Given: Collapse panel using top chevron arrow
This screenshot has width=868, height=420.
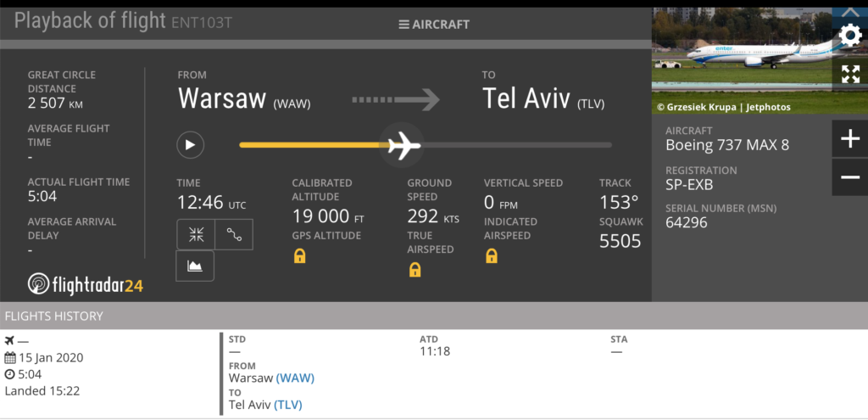Looking at the screenshot, I should click(x=850, y=12).
